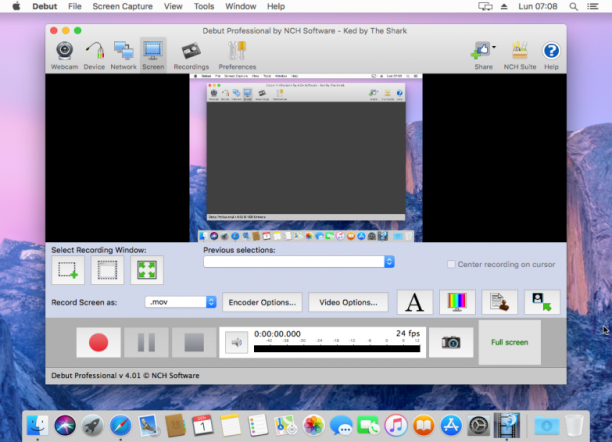Viewport: 612px width, 442px height.
Task: Open System Preferences from the Dock
Action: pyautogui.click(x=479, y=425)
